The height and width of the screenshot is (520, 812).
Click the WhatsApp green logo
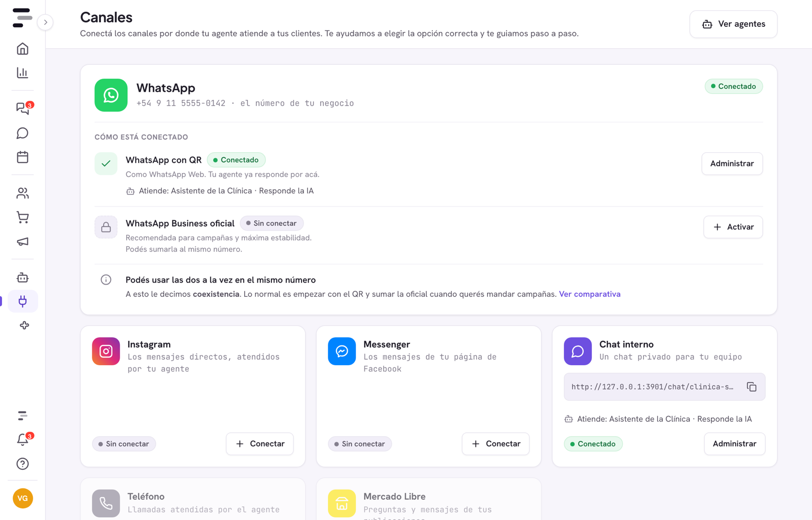(x=111, y=95)
